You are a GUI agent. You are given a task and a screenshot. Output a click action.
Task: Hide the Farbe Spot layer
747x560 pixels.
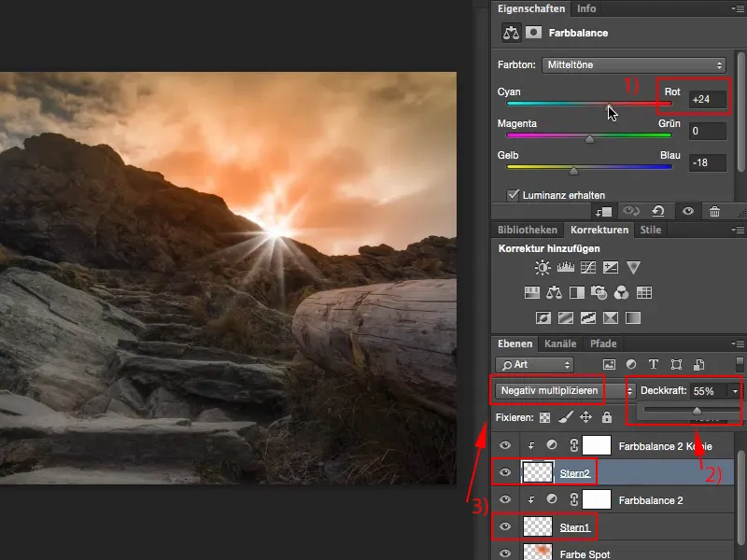click(505, 553)
